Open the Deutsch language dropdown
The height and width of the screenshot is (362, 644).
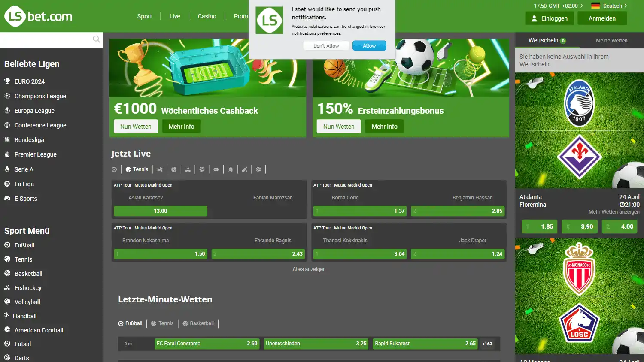(x=615, y=6)
